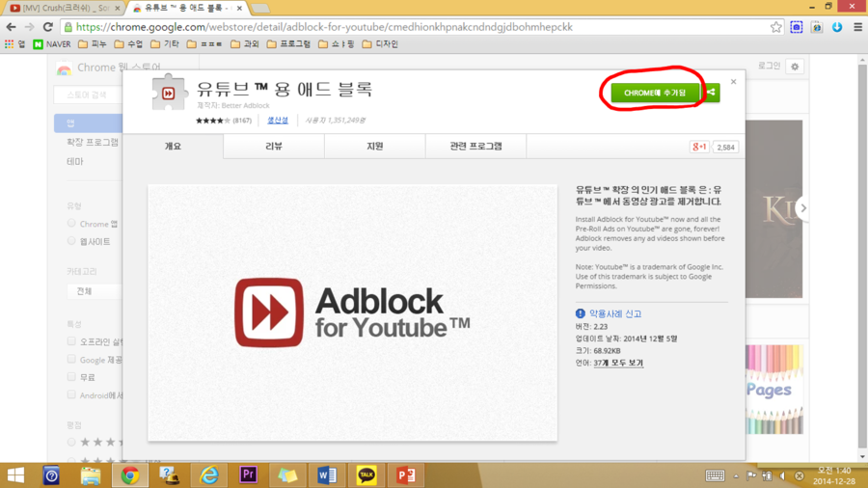
Task: Select the first star rating radio button
Action: 71,442
